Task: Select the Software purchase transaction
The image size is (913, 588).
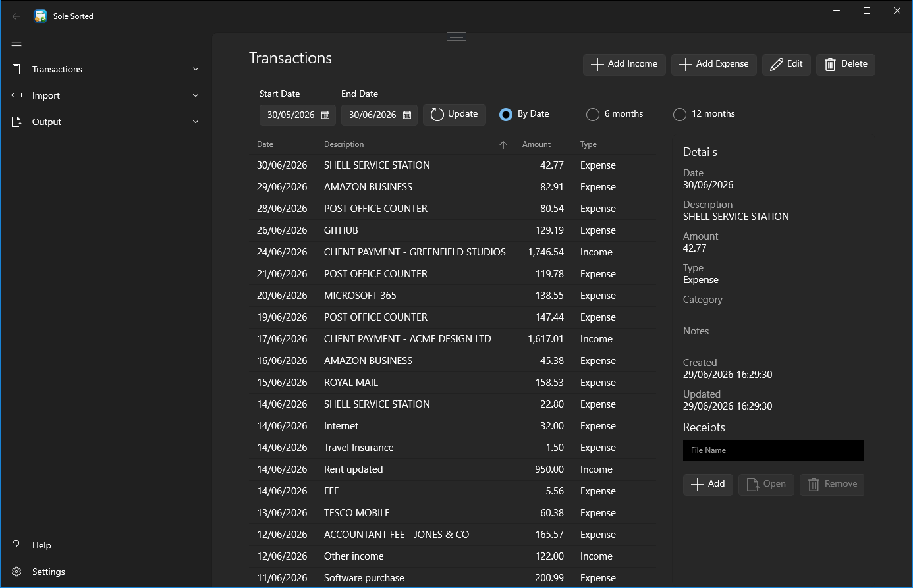Action: pos(451,577)
